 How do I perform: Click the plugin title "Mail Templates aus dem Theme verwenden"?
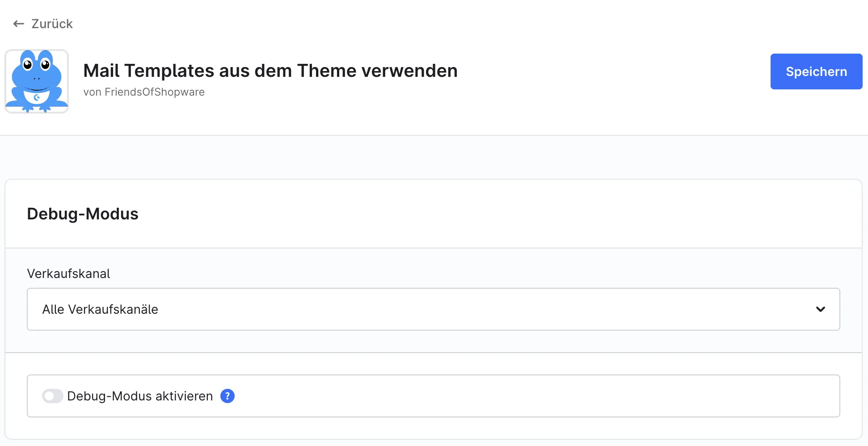[270, 71]
